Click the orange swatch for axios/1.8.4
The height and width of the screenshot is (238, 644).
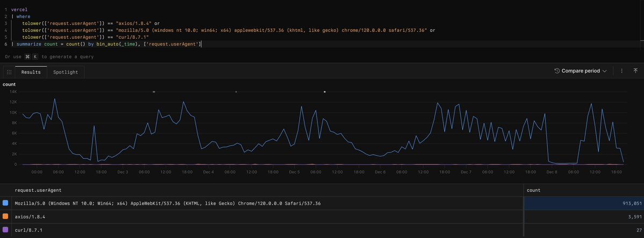[5, 217]
